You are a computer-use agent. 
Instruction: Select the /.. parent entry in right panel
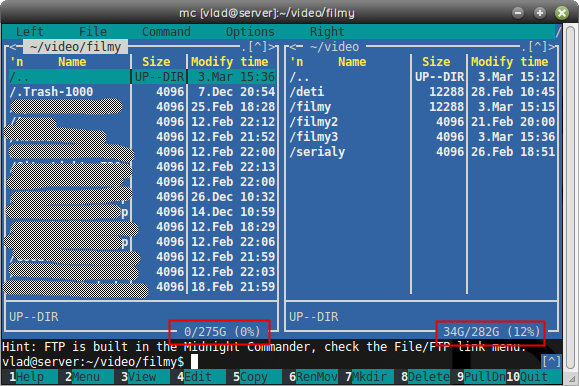click(422, 77)
